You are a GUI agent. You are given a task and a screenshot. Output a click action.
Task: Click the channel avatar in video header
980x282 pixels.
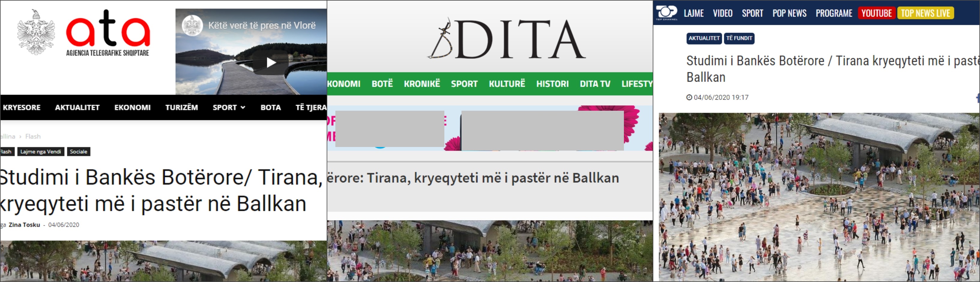click(x=192, y=25)
